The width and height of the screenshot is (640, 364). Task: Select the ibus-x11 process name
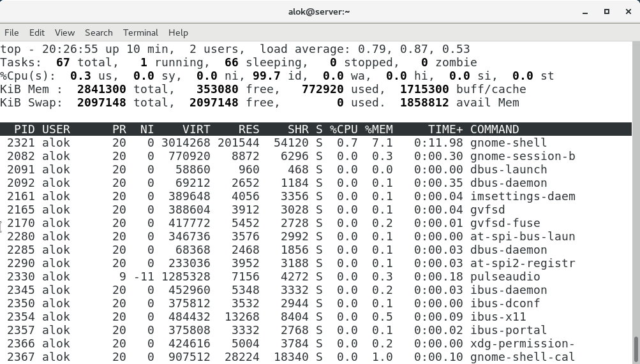[x=498, y=317]
